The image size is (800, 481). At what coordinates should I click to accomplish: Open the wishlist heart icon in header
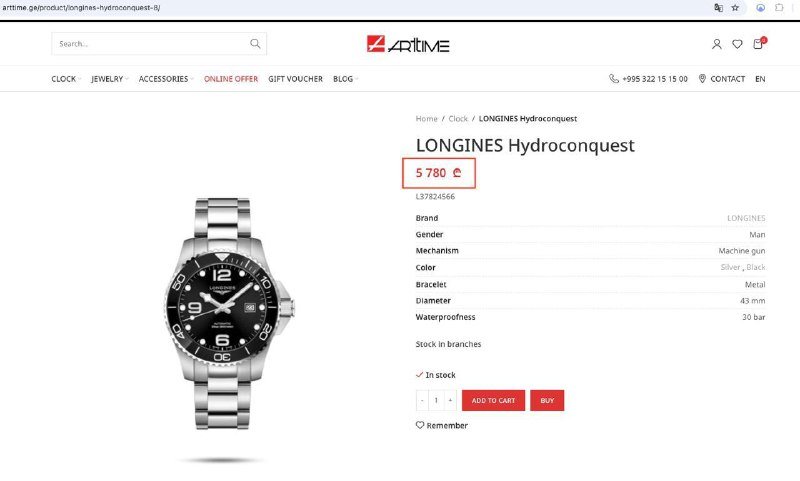click(x=737, y=44)
